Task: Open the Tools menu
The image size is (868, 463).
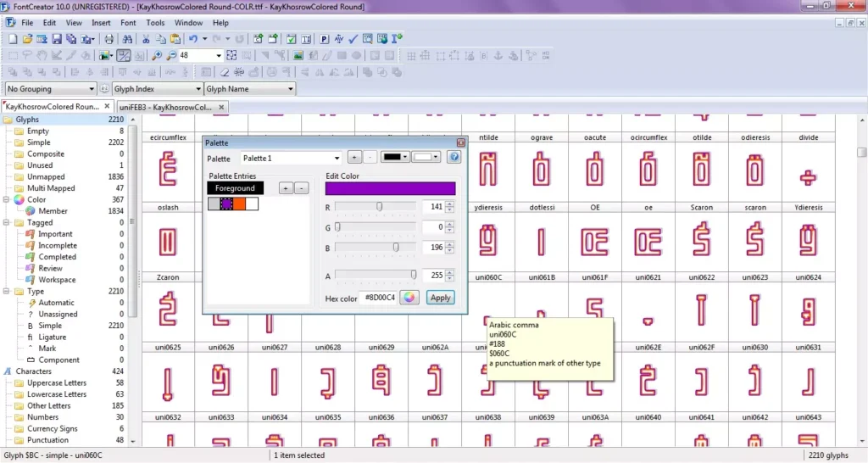Action: (155, 23)
